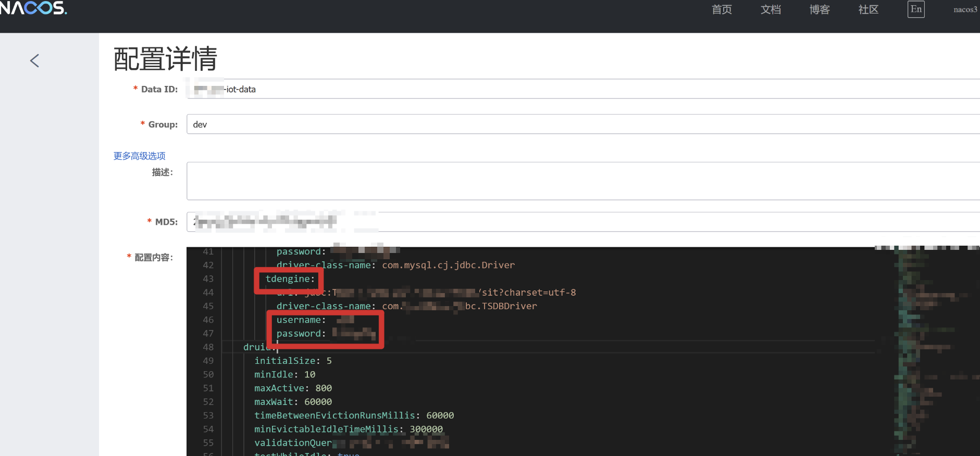Open the 博客 menu item
The height and width of the screenshot is (456, 980).
820,9
